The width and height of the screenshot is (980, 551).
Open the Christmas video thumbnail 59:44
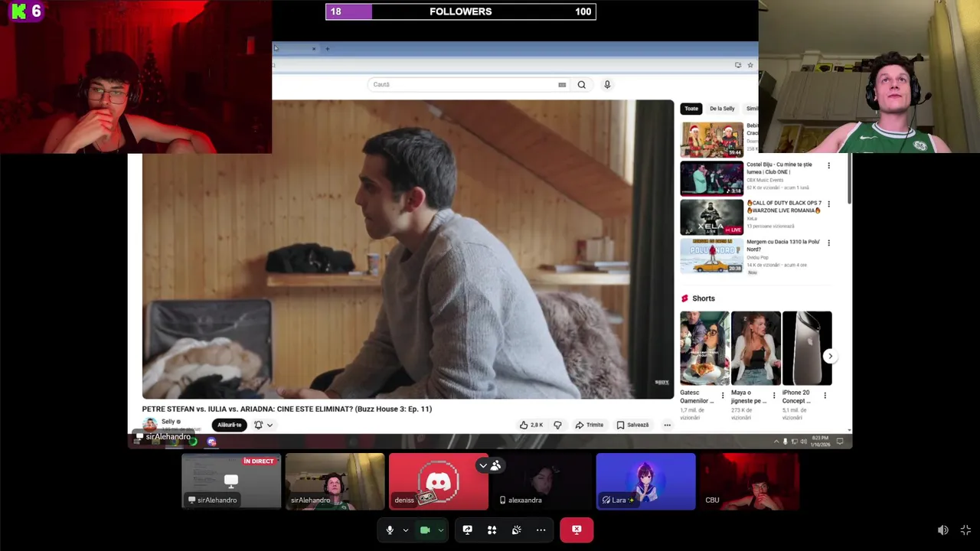[x=712, y=140]
